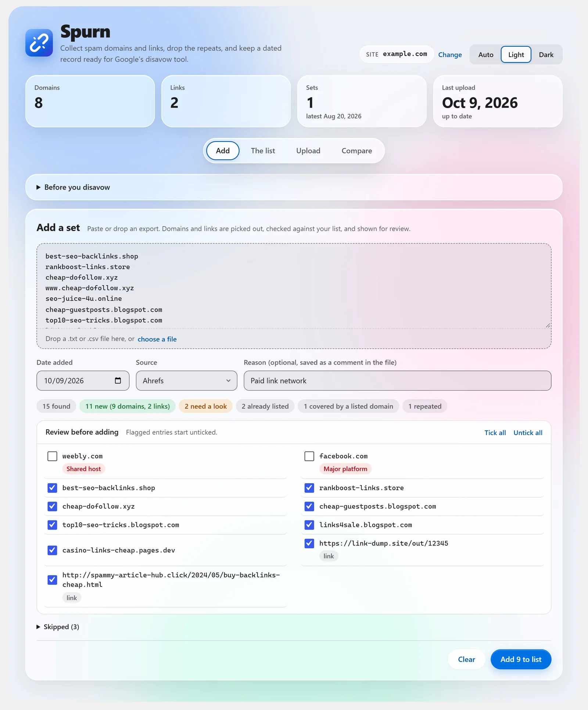Click the '2 need a look' chip
Image resolution: width=588 pixels, height=710 pixels.
coord(205,406)
